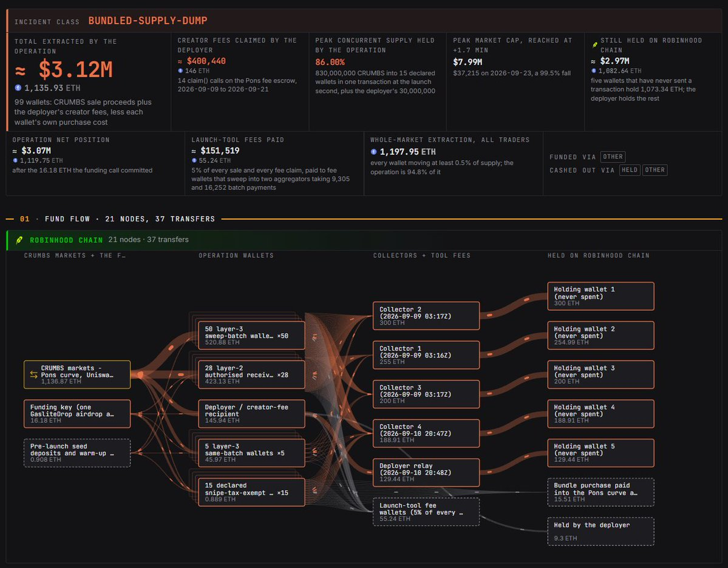Click the $7.99M peak market cap value

click(x=468, y=62)
